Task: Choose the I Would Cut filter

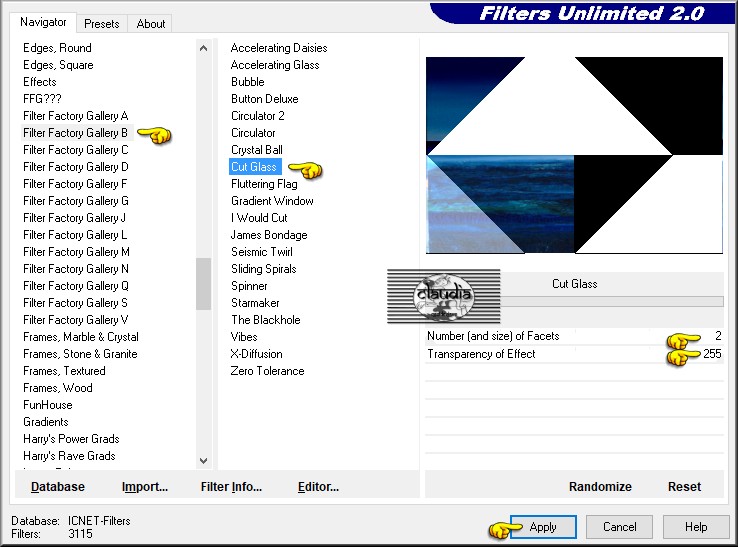Action: 259,217
